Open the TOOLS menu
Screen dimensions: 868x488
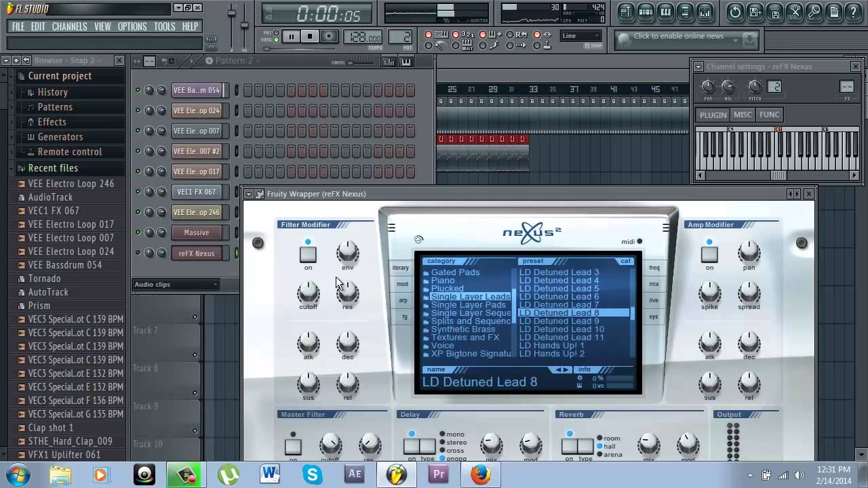[164, 26]
